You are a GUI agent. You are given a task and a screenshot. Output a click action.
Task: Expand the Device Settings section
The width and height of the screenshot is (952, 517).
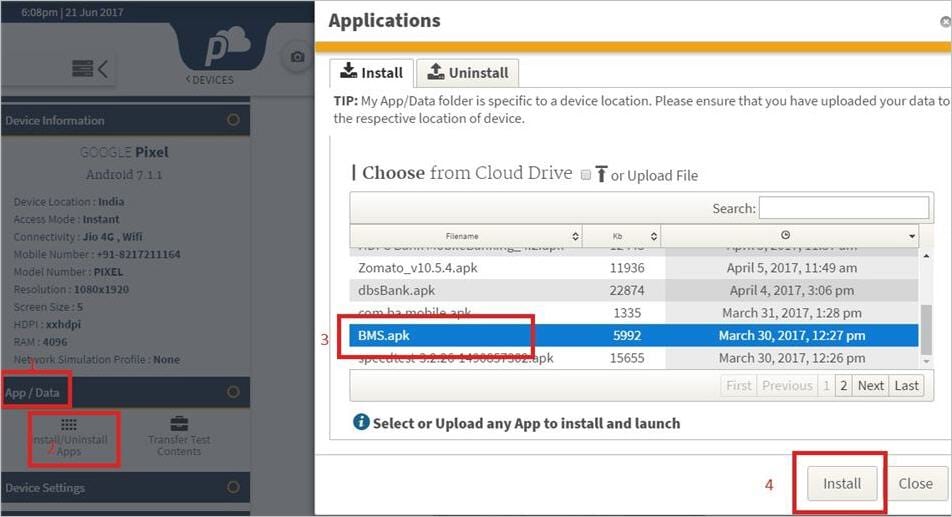coord(233,488)
